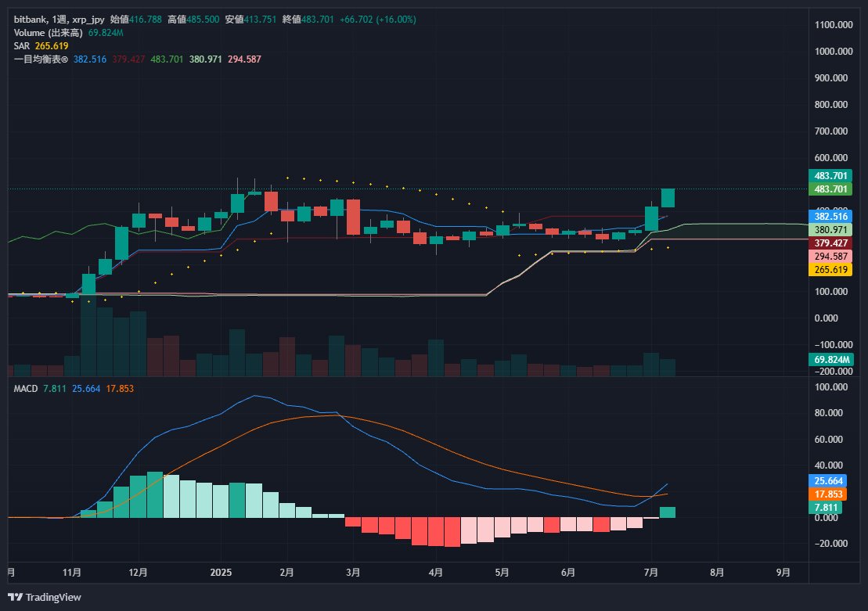The width and height of the screenshot is (868, 611).
Task: Click the MACD histogram value 7.811 in legend
Action: (54, 389)
